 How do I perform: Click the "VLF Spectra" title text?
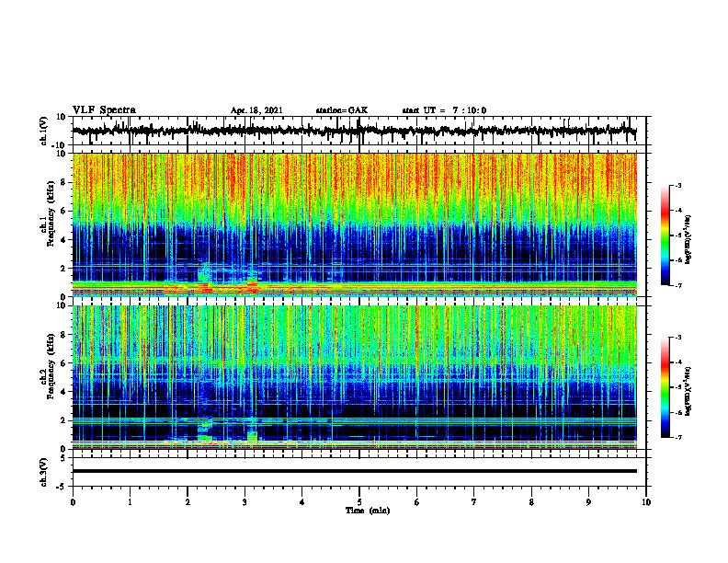(x=104, y=110)
